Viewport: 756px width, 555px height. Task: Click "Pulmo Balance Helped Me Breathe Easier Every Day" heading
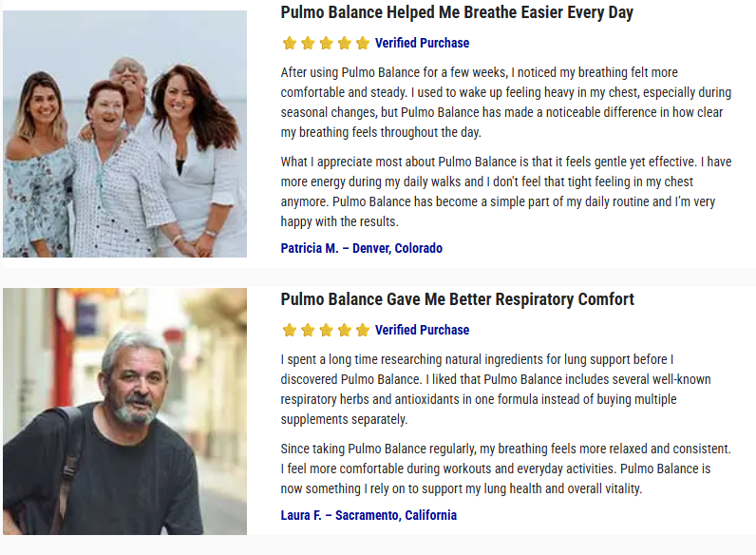[457, 12]
